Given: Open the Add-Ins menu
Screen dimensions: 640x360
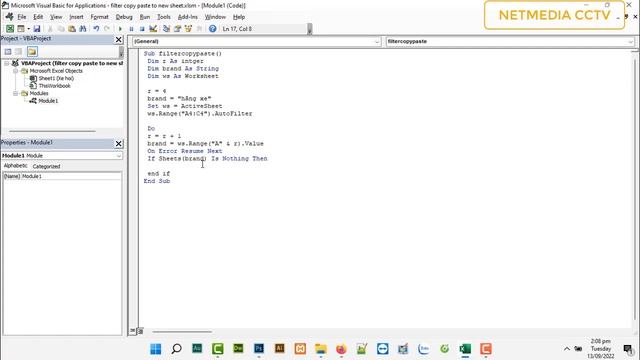Looking at the screenshot, I should [x=187, y=17].
